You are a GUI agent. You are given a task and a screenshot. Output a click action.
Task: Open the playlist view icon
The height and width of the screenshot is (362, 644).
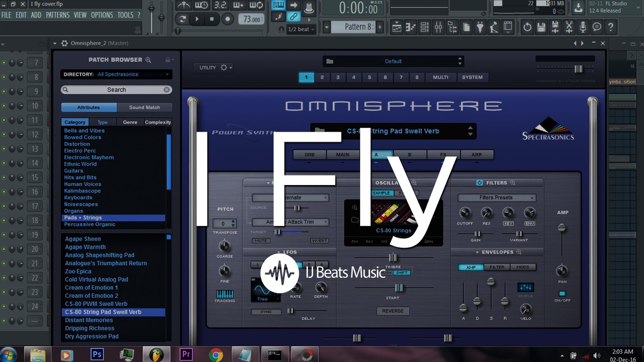coord(396,27)
